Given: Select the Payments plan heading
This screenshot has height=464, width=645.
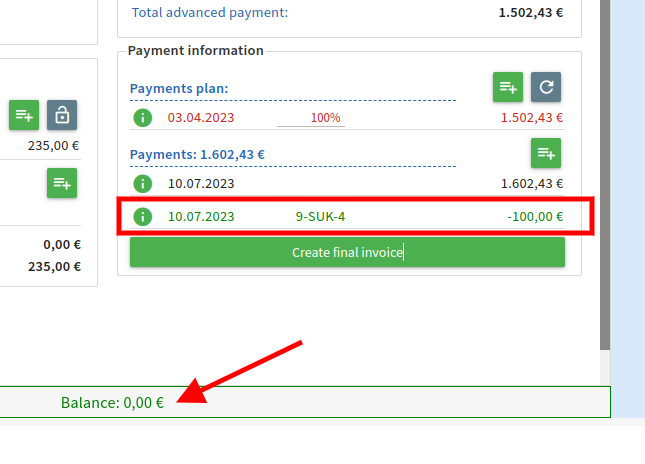Looking at the screenshot, I should pos(179,88).
